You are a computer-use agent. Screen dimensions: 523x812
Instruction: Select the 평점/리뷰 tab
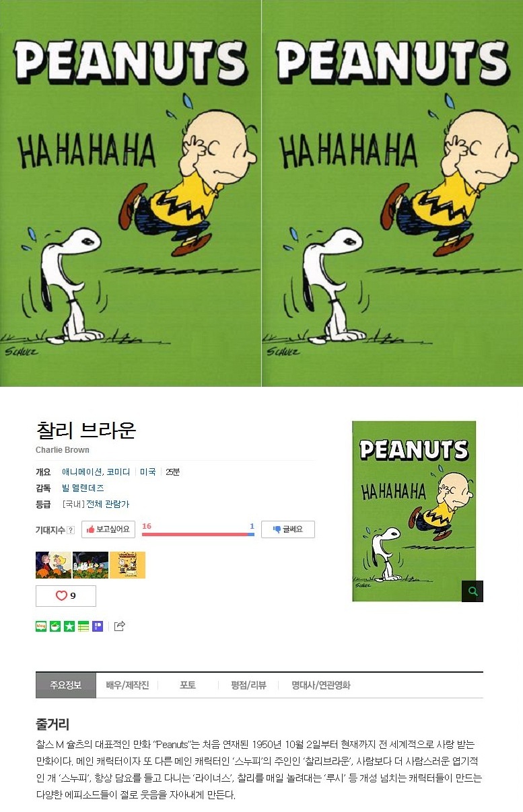point(248,686)
